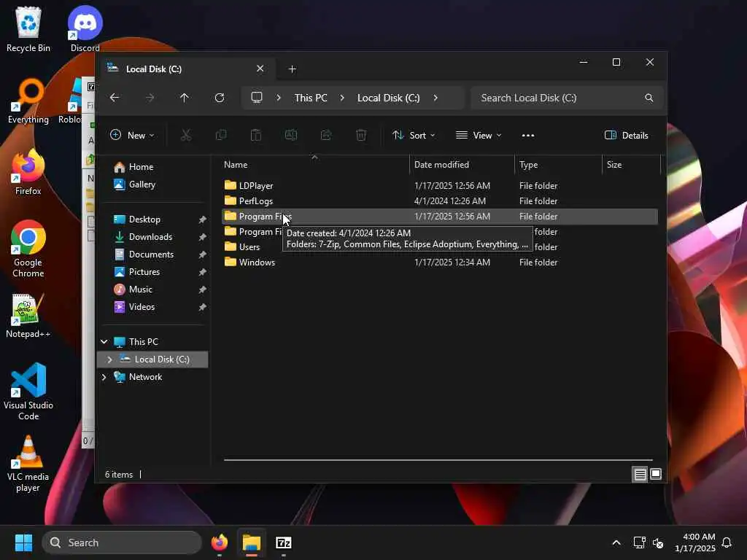This screenshot has width=747, height=560.
Task: Click the Share icon in toolbar
Action: pyautogui.click(x=326, y=135)
